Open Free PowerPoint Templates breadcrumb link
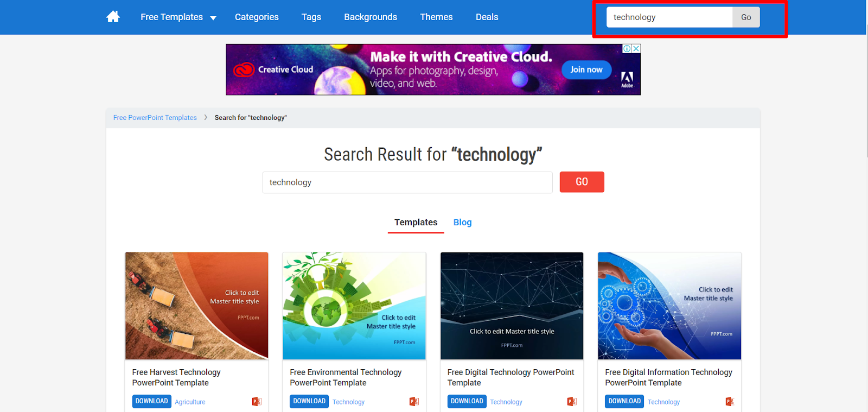This screenshot has height=412, width=868. [x=155, y=118]
